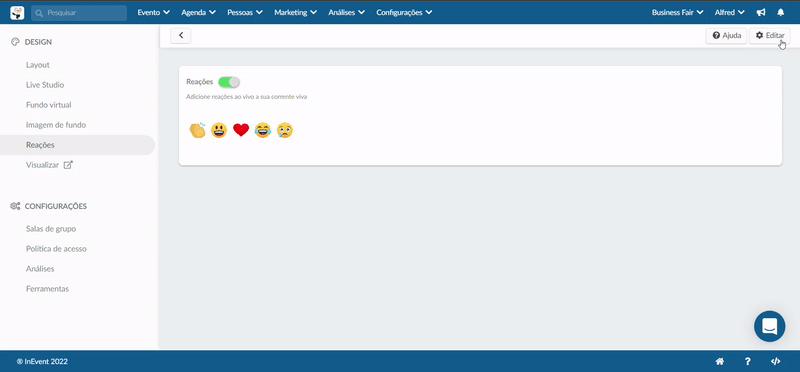Image resolution: width=800 pixels, height=372 pixels.
Task: Click the 'Adicione reações ao vivo' description
Action: [x=246, y=96]
